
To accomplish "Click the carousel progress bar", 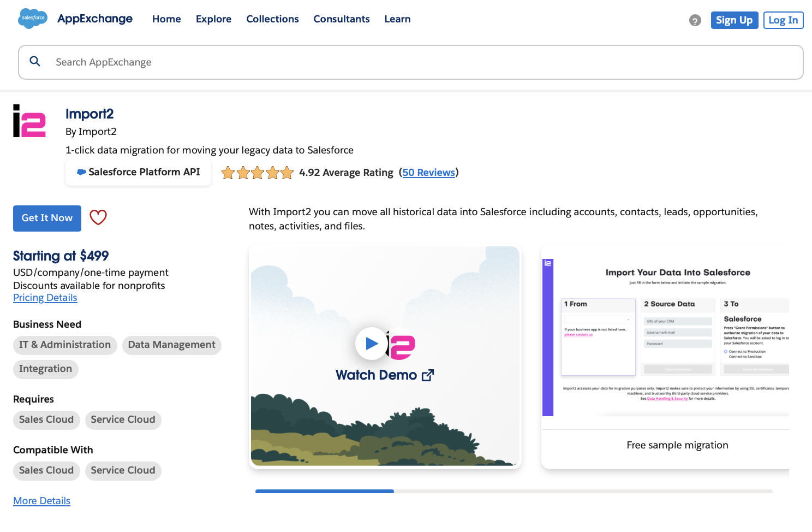I will point(325,491).
